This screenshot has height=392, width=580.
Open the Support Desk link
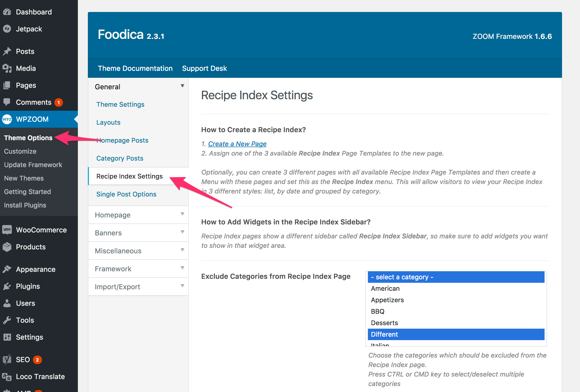(x=204, y=68)
